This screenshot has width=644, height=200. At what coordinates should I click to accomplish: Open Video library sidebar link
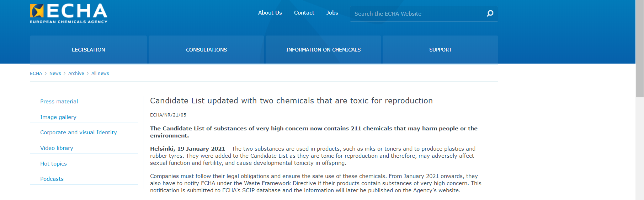coord(57,148)
